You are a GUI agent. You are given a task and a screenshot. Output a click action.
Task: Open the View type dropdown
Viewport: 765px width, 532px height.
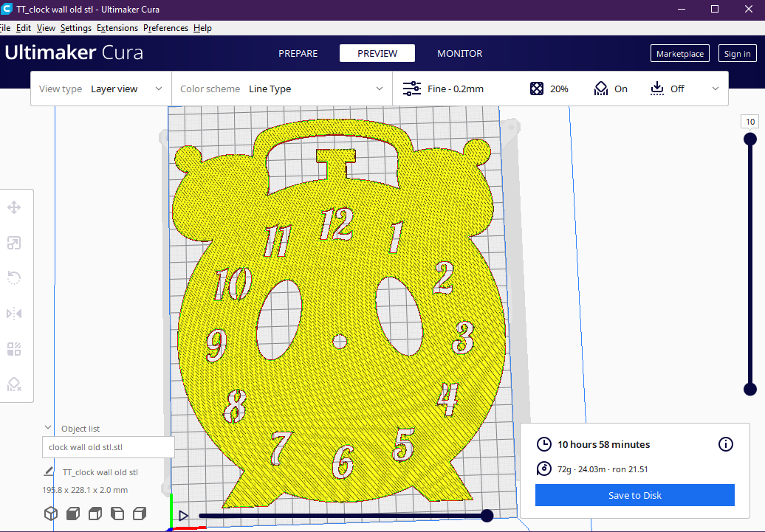click(101, 89)
